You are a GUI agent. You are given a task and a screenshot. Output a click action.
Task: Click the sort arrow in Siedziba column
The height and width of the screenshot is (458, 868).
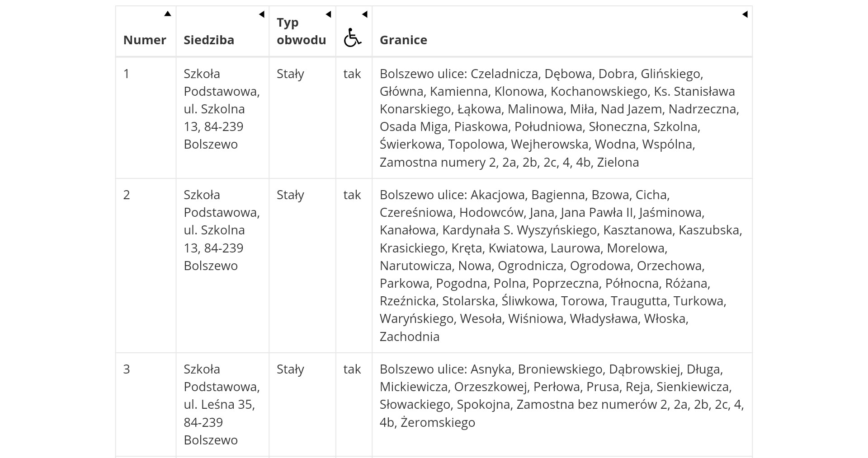pos(261,14)
